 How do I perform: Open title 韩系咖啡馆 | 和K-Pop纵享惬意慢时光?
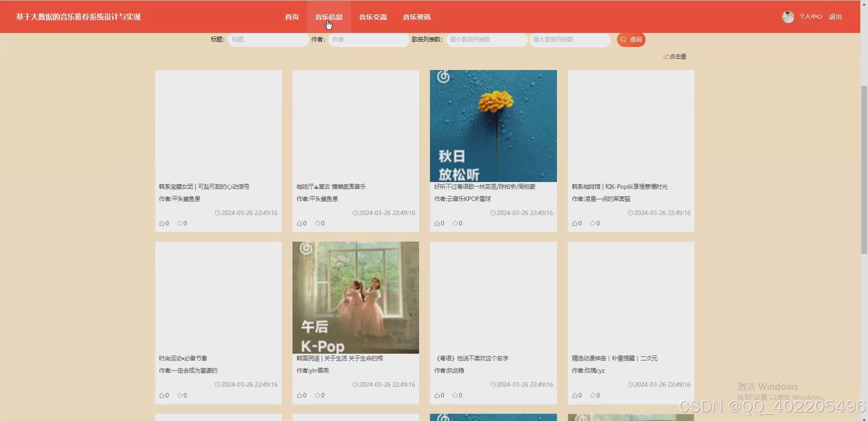619,187
